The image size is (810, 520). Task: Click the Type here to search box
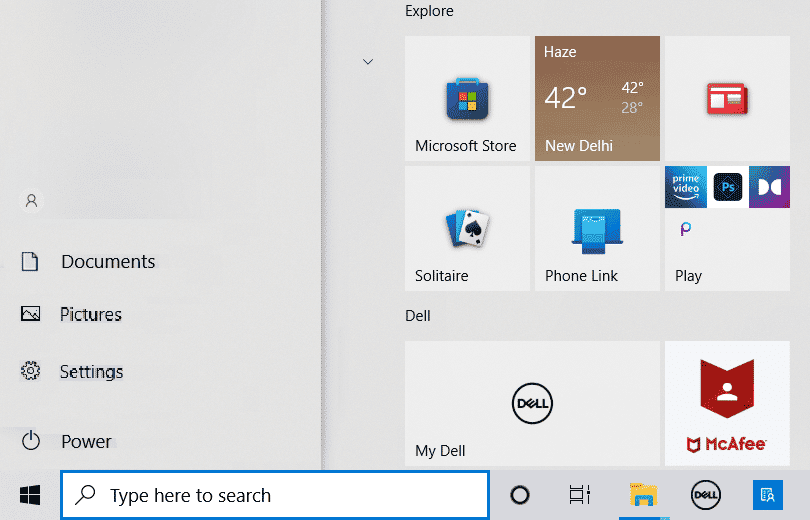[x=275, y=495]
